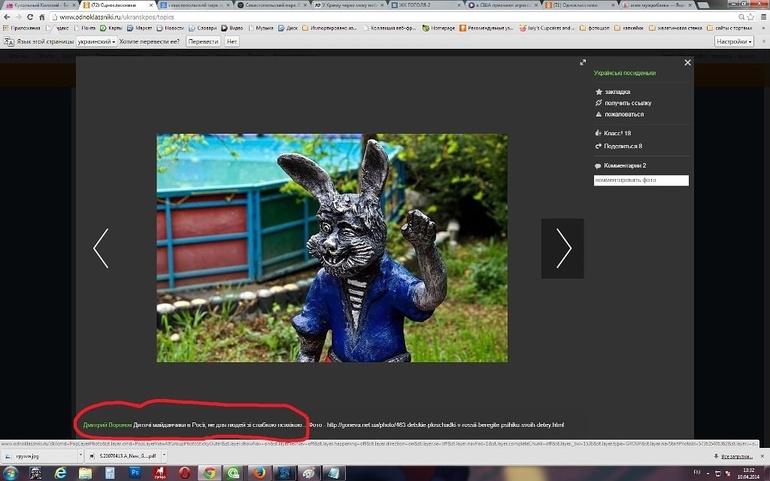The image size is (770, 481).
Task: Click Нет to decline translation
Action: coord(232,42)
